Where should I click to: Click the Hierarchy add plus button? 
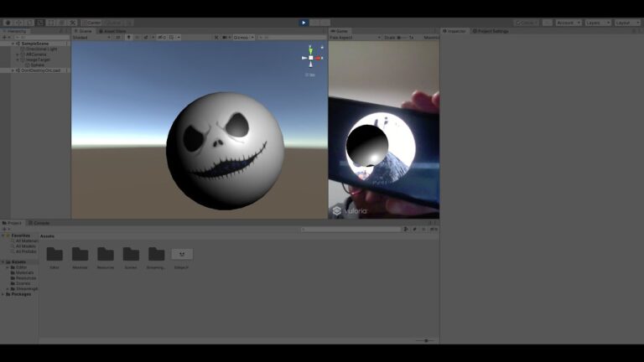tap(4, 38)
